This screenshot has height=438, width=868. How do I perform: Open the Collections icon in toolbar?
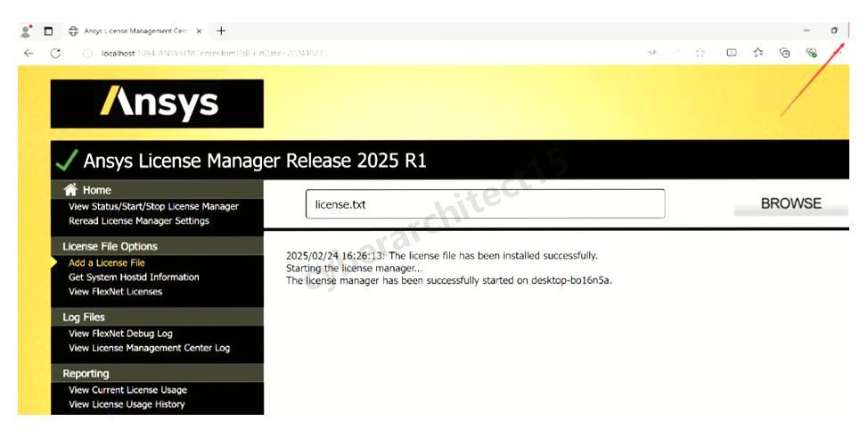click(x=785, y=54)
